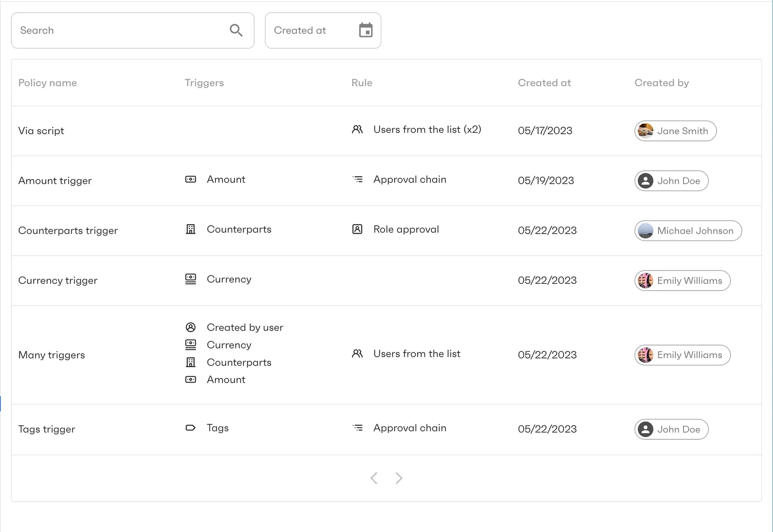Click the Currency icon in Currency trigger row
This screenshot has width=773, height=532.
[x=191, y=279]
